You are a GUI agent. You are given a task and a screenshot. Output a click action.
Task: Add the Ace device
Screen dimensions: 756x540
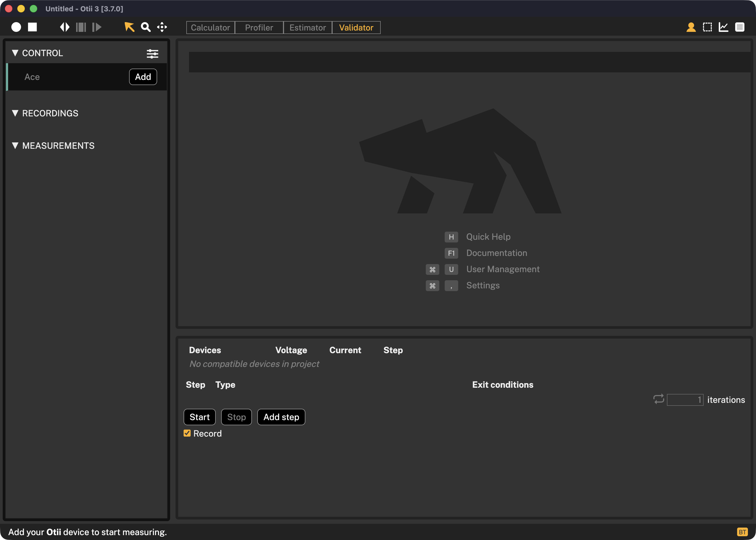[143, 77]
